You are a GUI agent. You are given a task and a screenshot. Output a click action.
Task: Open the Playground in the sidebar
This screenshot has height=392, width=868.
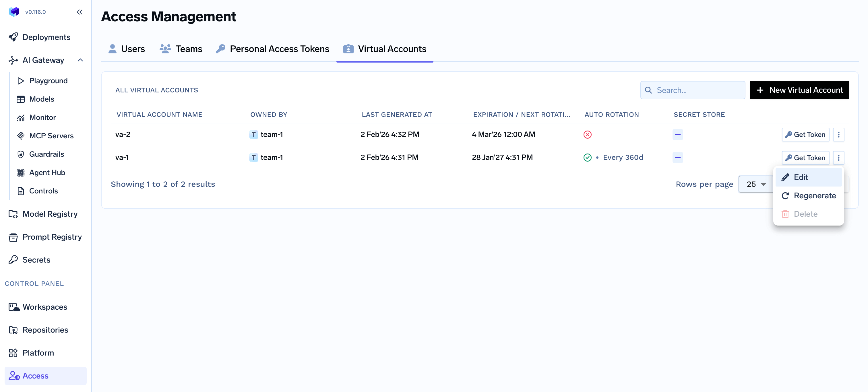pyautogui.click(x=48, y=81)
